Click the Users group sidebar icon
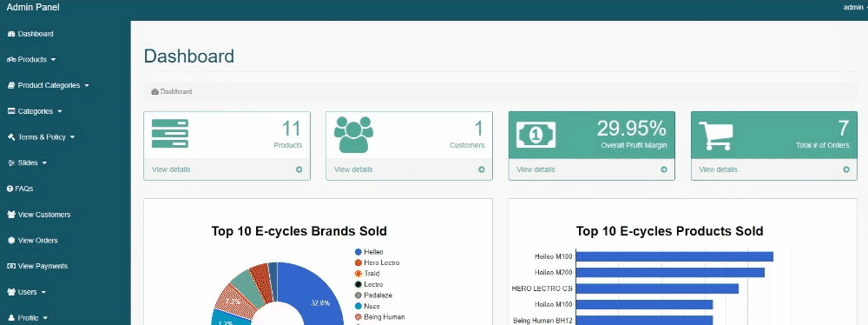The width and height of the screenshot is (868, 325). click(x=11, y=292)
